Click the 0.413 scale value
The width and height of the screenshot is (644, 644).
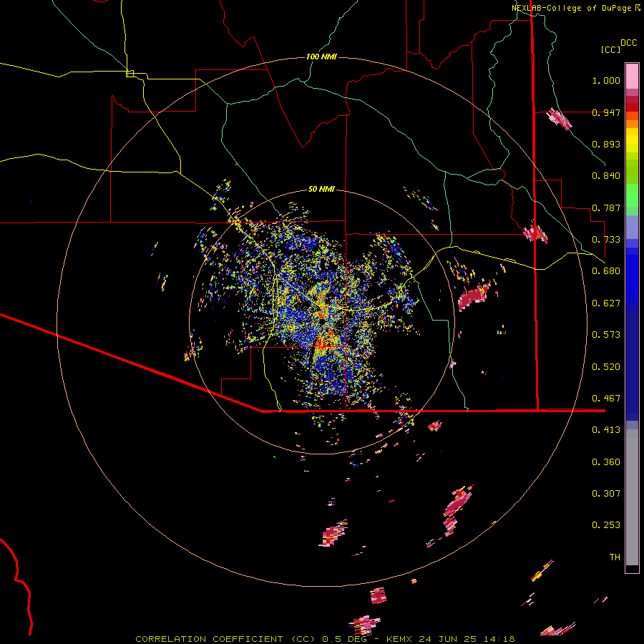[606, 430]
